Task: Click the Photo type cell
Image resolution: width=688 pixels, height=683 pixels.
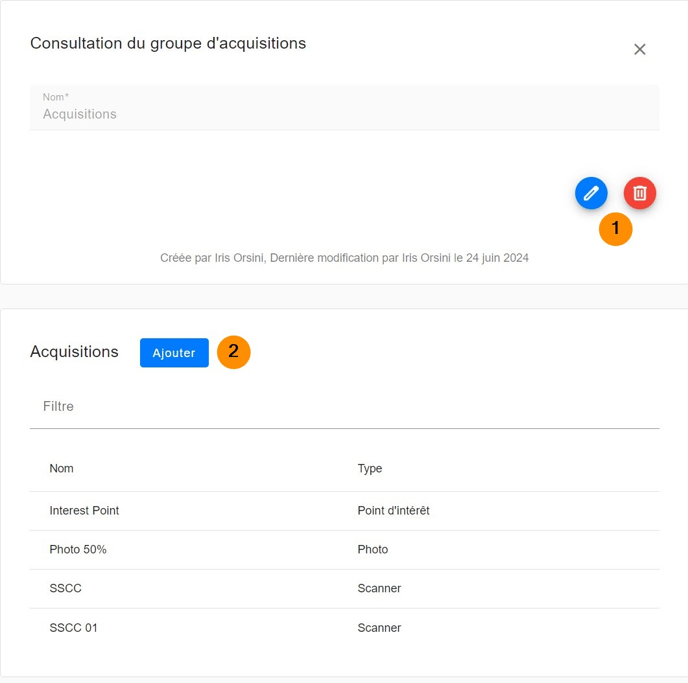Action: coord(373,549)
